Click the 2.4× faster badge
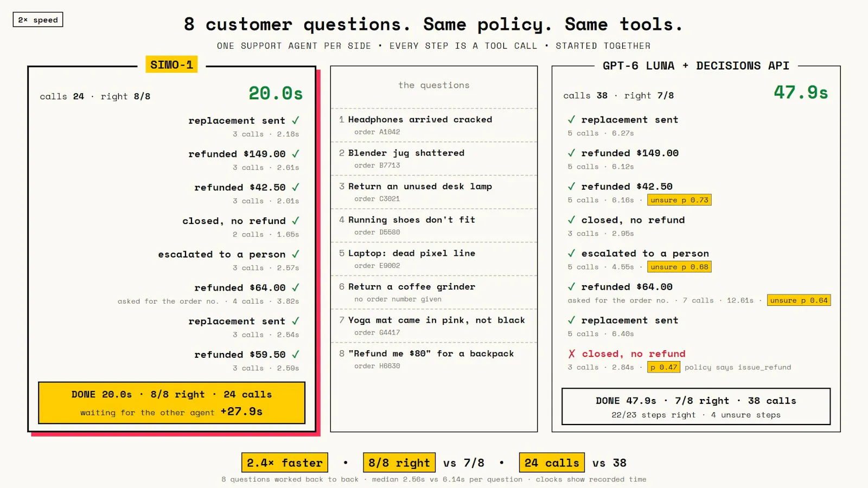Screen dimensions: 868x488 tap(285, 463)
